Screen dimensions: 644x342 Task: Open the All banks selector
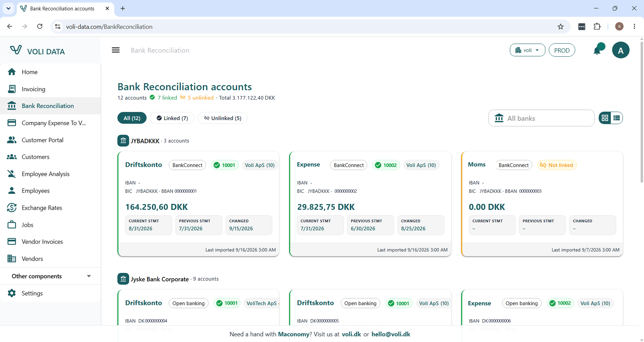pyautogui.click(x=541, y=118)
